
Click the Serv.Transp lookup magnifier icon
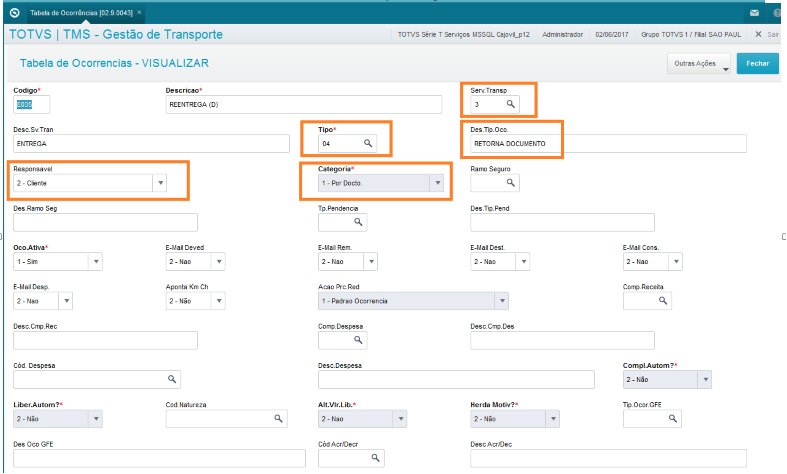510,104
